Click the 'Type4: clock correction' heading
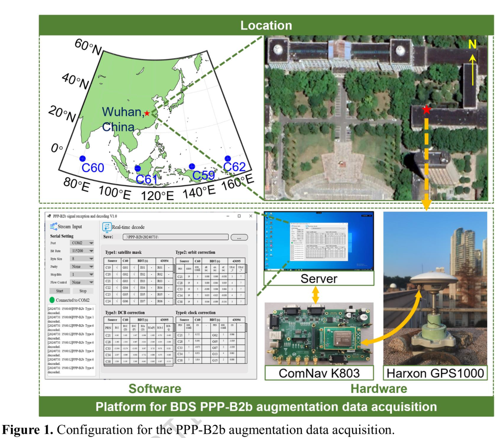Screen dimensions: 504x438 point(196,313)
